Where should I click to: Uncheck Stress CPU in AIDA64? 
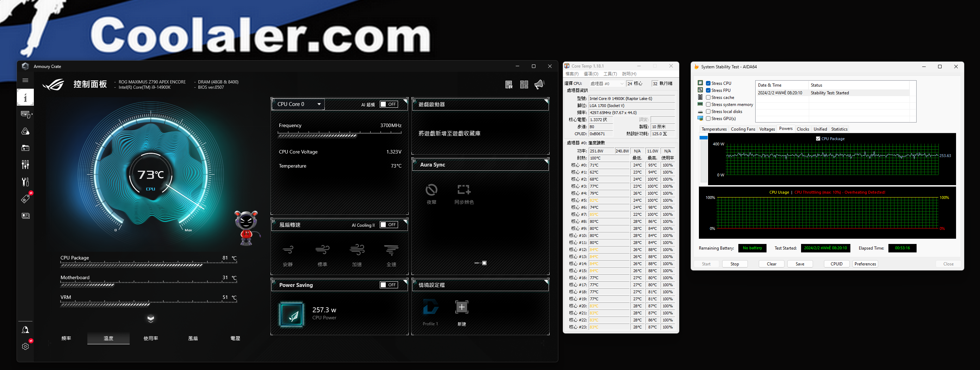(708, 83)
